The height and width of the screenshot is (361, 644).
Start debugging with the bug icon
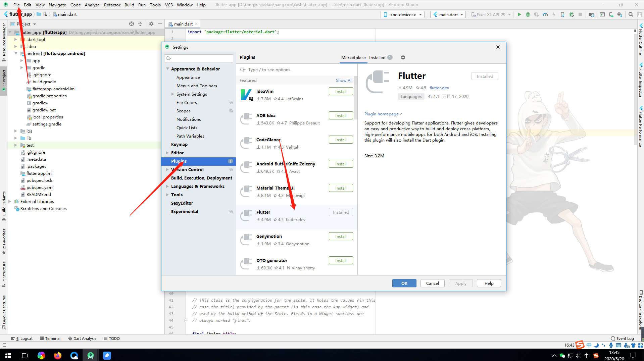click(528, 14)
